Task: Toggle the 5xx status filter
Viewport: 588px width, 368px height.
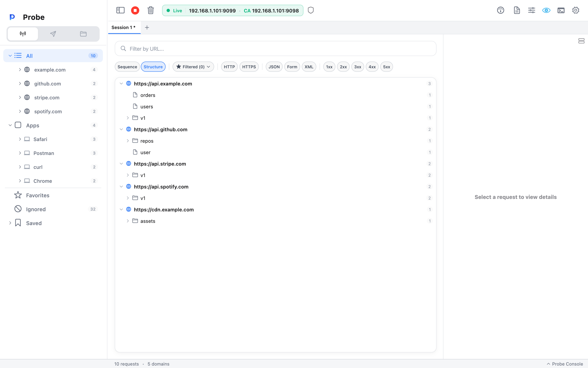Action: click(x=386, y=67)
